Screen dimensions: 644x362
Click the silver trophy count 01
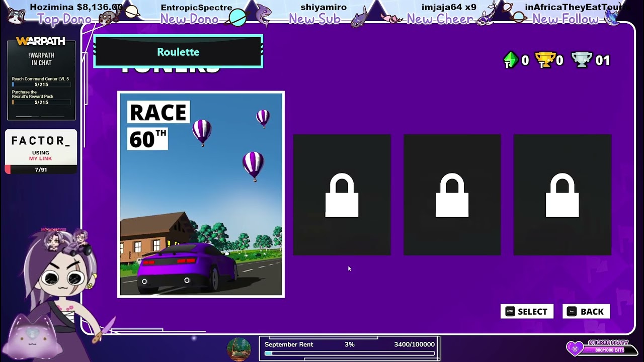pyautogui.click(x=603, y=60)
